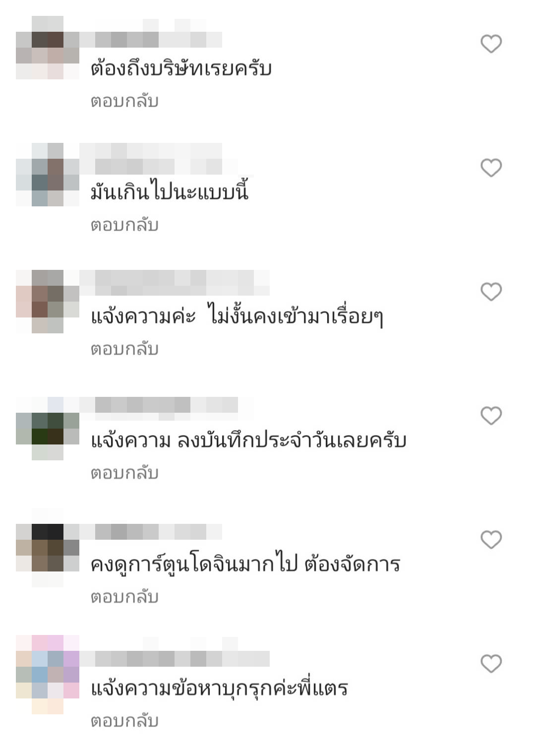Open pastel avatar of last commenter
Screen dimensions: 533x756
click(x=48, y=675)
